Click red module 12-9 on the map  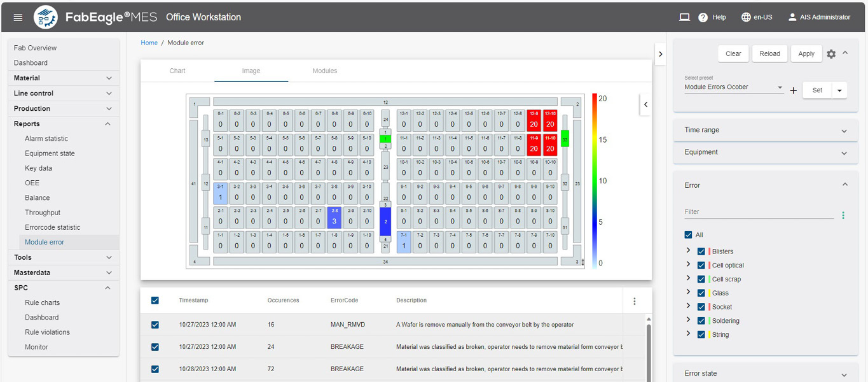tap(534, 121)
